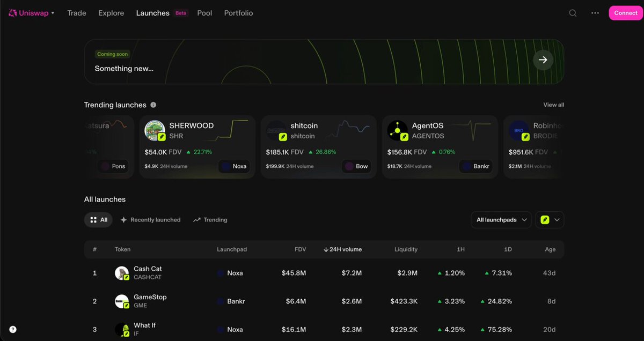Click View all trending launches link

click(553, 105)
